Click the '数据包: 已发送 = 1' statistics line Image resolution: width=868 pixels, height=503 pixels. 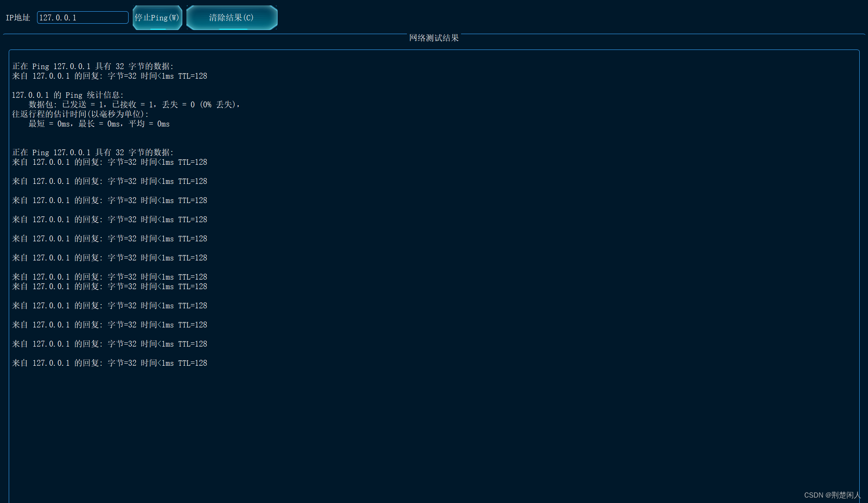(134, 104)
